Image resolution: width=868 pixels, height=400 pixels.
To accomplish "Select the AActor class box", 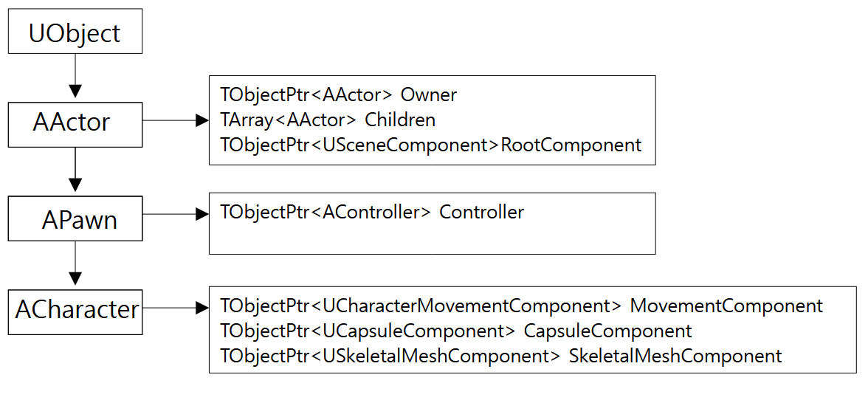I will click(x=75, y=123).
